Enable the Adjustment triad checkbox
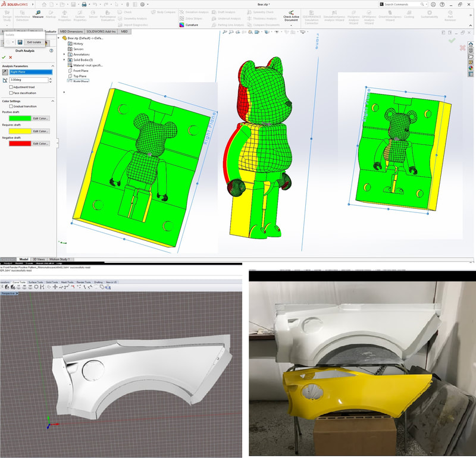Viewport: 476px width, 458px height. click(11, 87)
